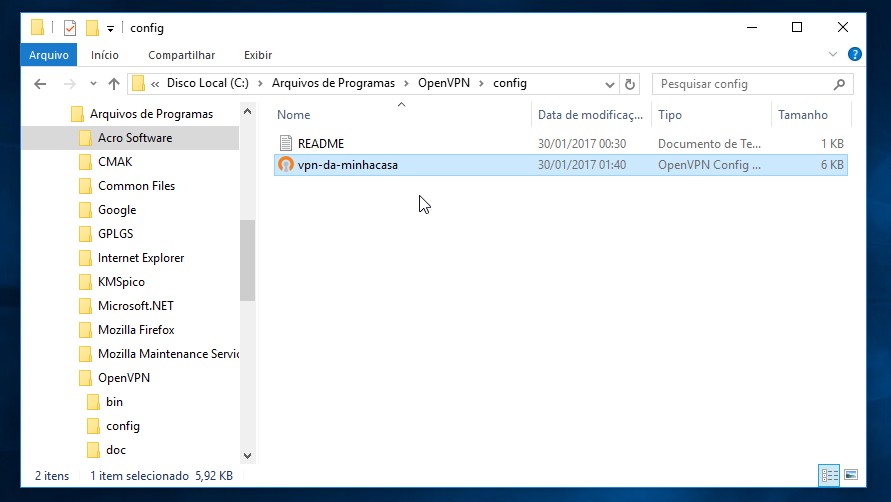Click the folder icon in the title bar

pyautogui.click(x=38, y=27)
